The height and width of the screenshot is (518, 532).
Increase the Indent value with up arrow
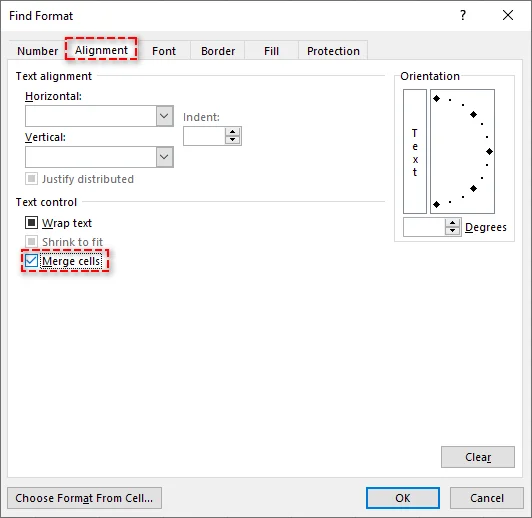point(232,132)
